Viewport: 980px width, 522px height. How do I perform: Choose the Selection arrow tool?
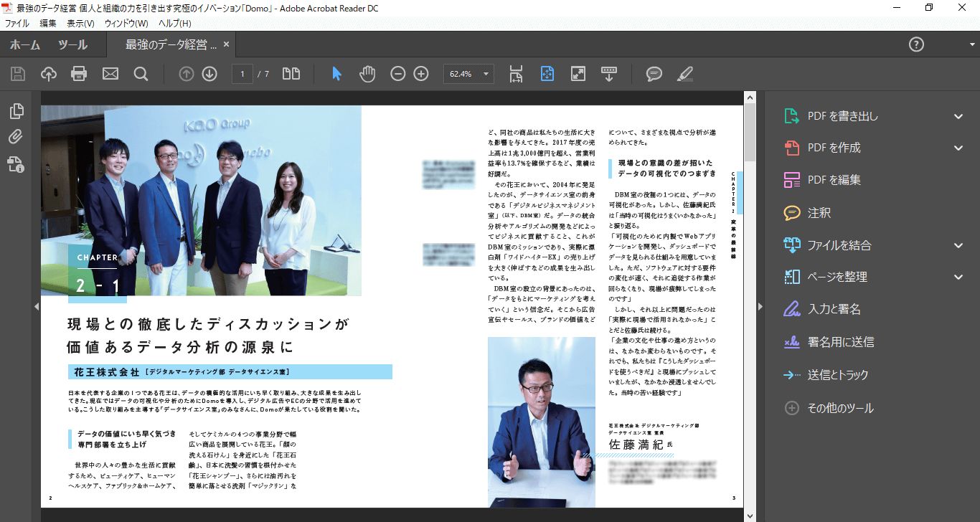[x=337, y=73]
